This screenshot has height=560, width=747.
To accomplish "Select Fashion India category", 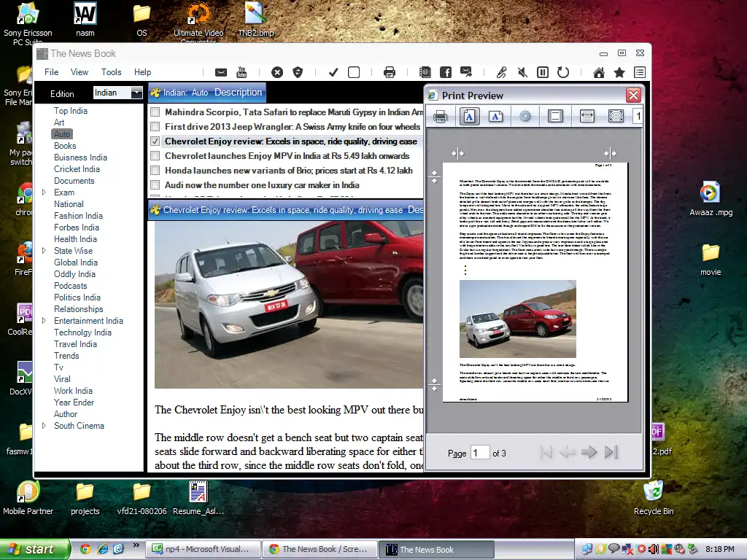I will (x=78, y=216).
